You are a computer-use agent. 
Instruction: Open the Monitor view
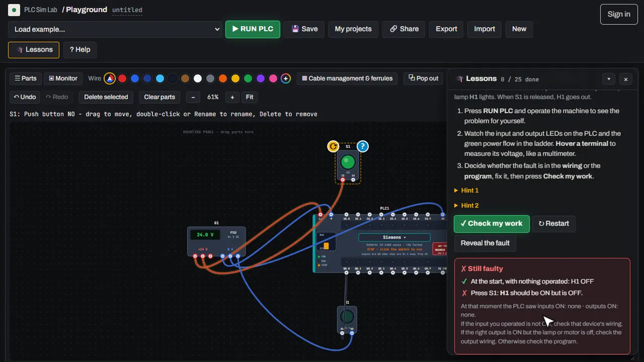(x=63, y=78)
